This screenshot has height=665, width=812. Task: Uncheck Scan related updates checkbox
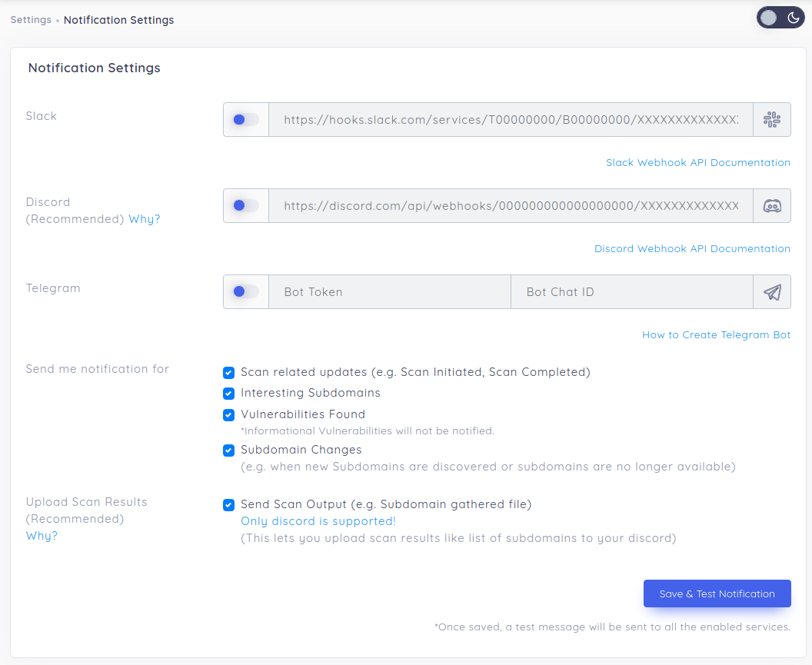point(228,373)
